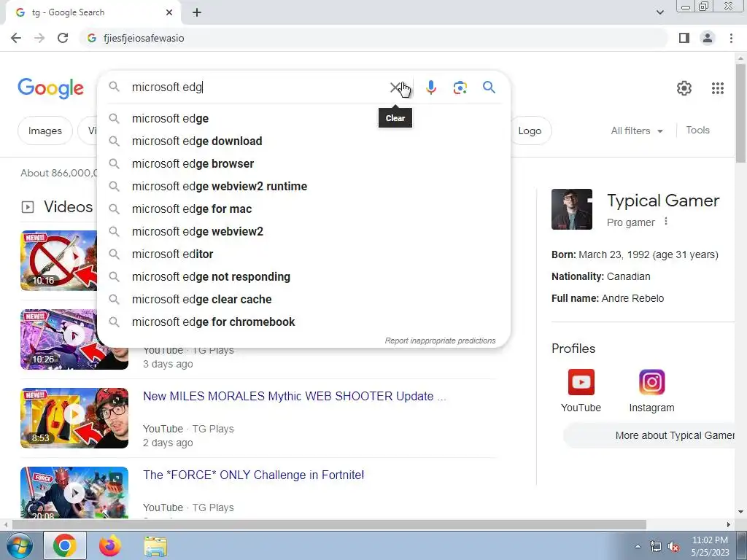Choose "microsoft edge for mac" suggestion
This screenshot has width=747, height=560.
[x=303, y=209]
